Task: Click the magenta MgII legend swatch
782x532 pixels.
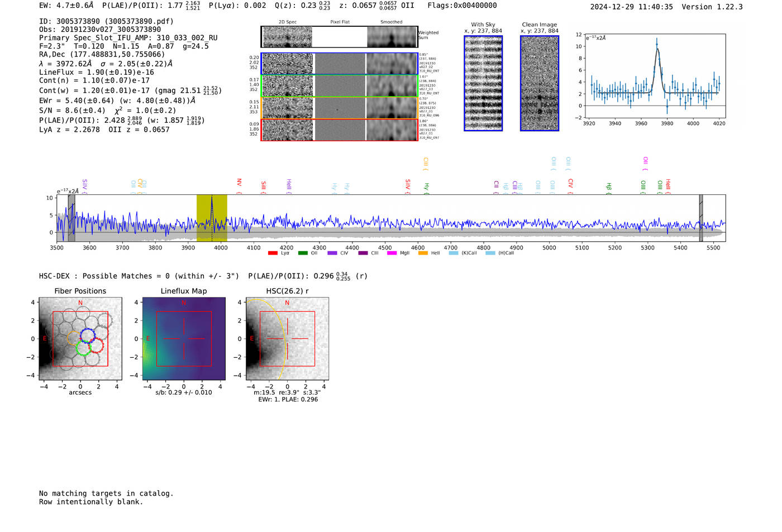Action: (392, 253)
